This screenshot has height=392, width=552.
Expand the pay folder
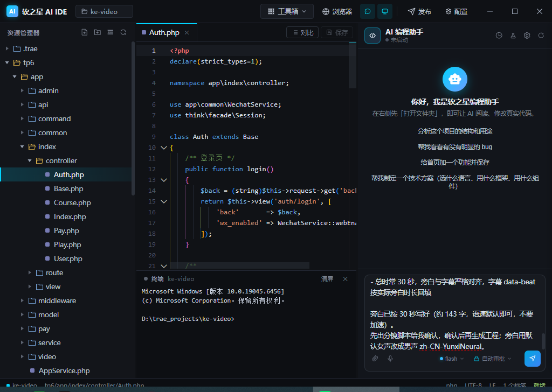[x=22, y=328]
